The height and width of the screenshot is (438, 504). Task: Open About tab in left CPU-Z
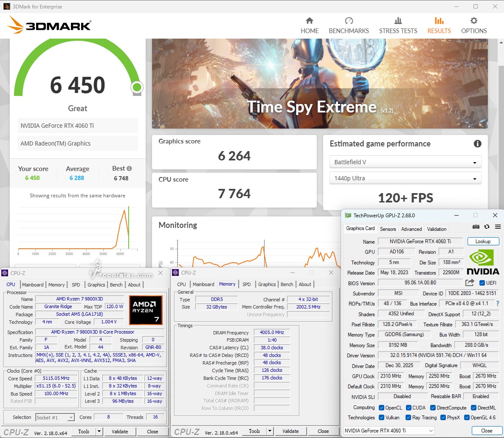click(x=134, y=285)
